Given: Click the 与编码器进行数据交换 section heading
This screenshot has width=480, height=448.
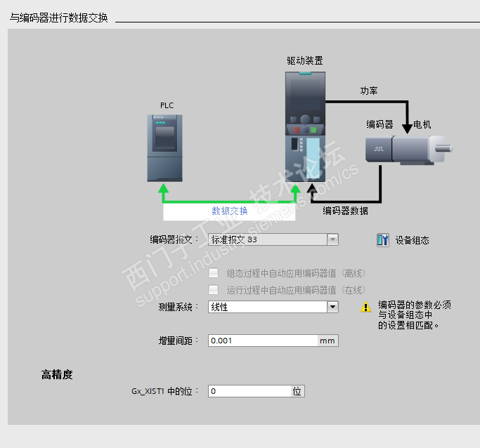Looking at the screenshot, I should [59, 18].
